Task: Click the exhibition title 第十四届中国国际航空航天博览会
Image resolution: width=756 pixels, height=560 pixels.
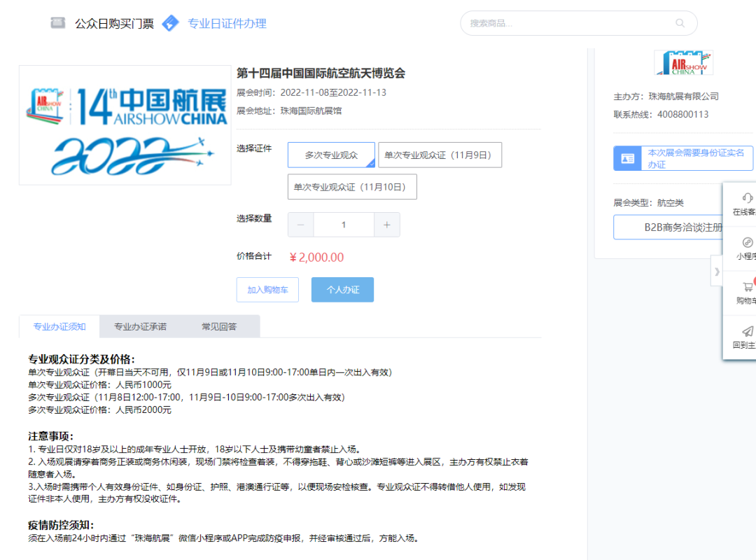Action: pyautogui.click(x=321, y=73)
